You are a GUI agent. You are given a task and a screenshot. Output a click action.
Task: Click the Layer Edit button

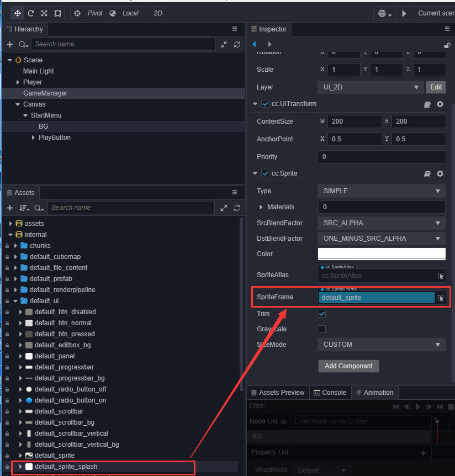[436, 87]
